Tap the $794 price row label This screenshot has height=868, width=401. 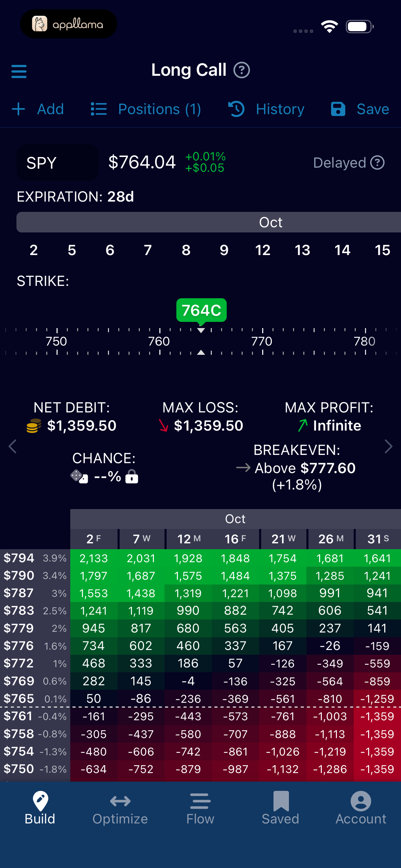coord(19,558)
